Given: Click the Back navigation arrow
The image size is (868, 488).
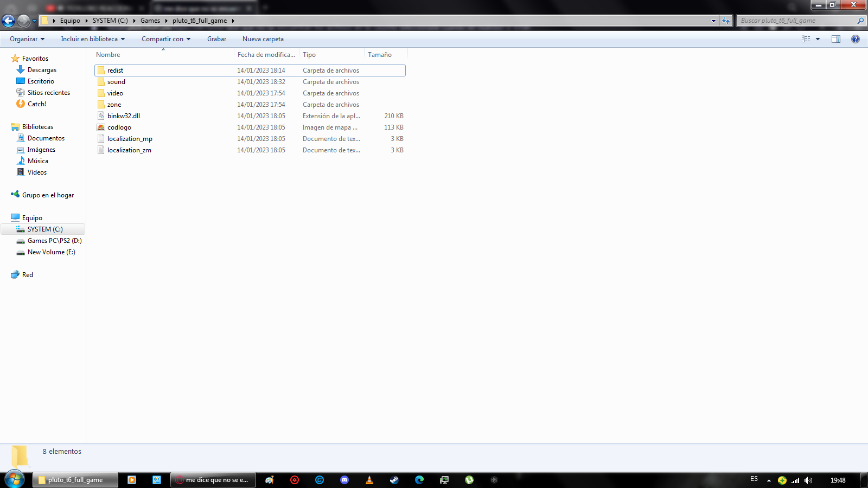Looking at the screenshot, I should (x=8, y=21).
